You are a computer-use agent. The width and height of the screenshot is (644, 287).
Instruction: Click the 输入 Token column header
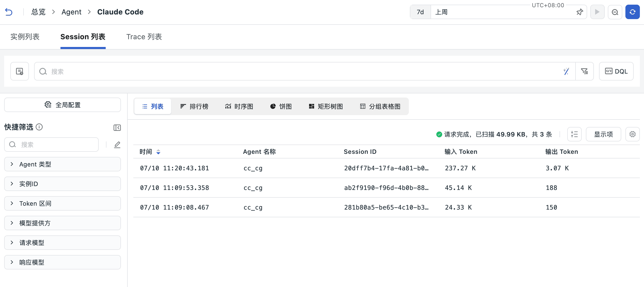tap(461, 152)
